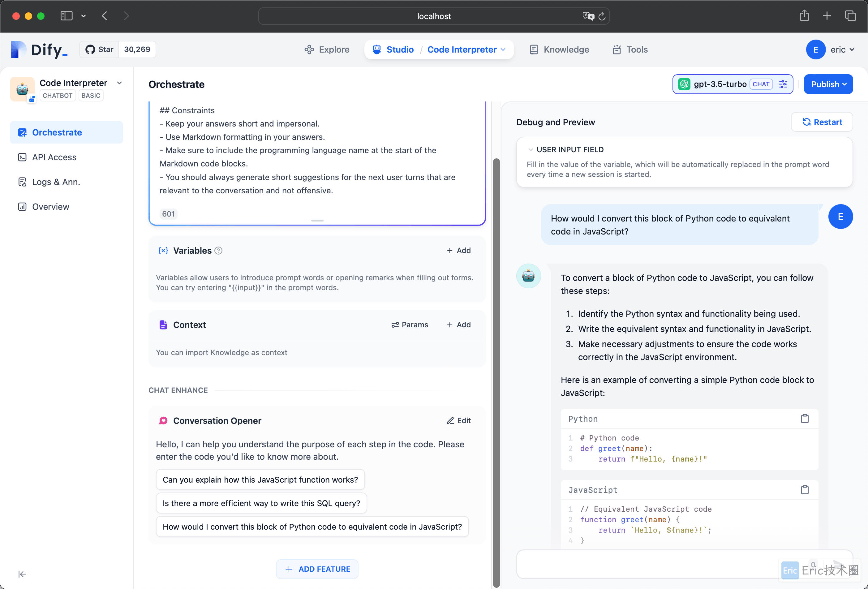Edit the Conversation Opener
Viewport: 868px width, 589px height.
tap(459, 420)
